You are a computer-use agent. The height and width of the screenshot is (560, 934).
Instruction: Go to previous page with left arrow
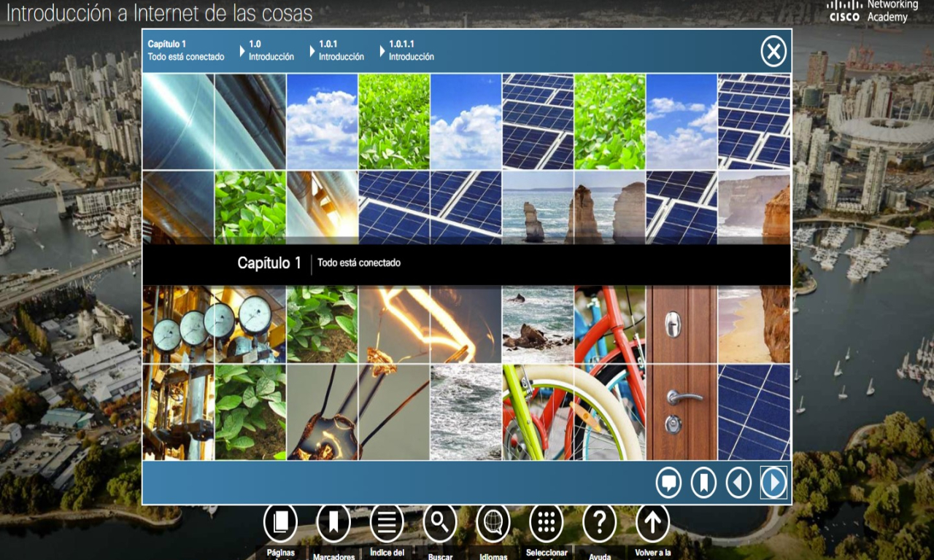pos(738,483)
